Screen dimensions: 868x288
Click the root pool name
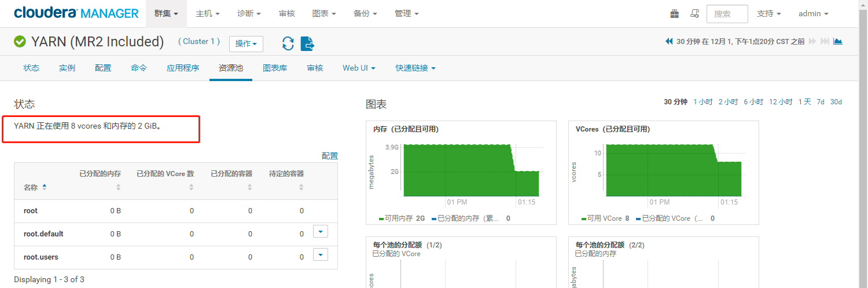31,211
